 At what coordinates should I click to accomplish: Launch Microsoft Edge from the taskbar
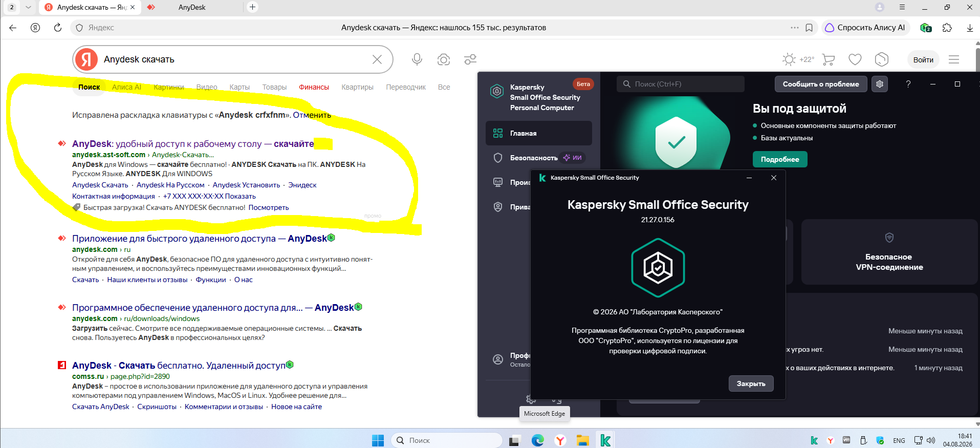click(x=538, y=440)
